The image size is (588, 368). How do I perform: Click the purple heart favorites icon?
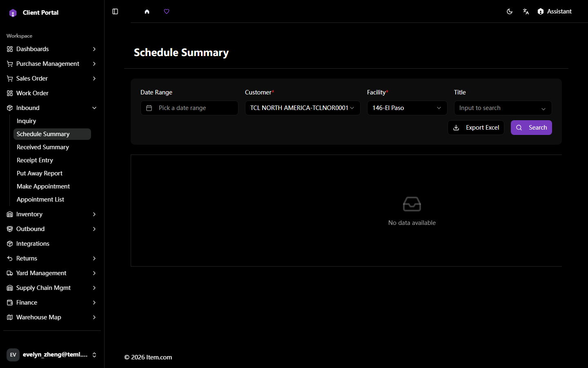pos(167,11)
